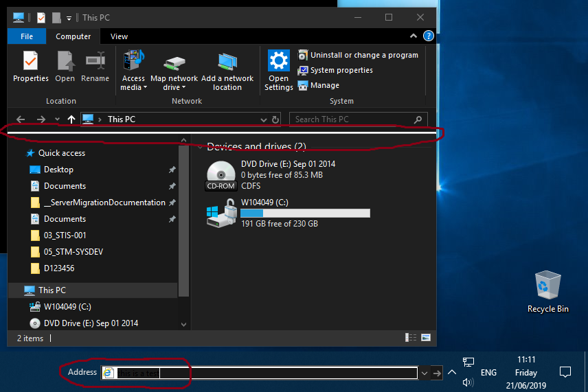The width and height of the screenshot is (588, 392).
Task: Click Uninstall or change a program
Action: click(x=358, y=55)
